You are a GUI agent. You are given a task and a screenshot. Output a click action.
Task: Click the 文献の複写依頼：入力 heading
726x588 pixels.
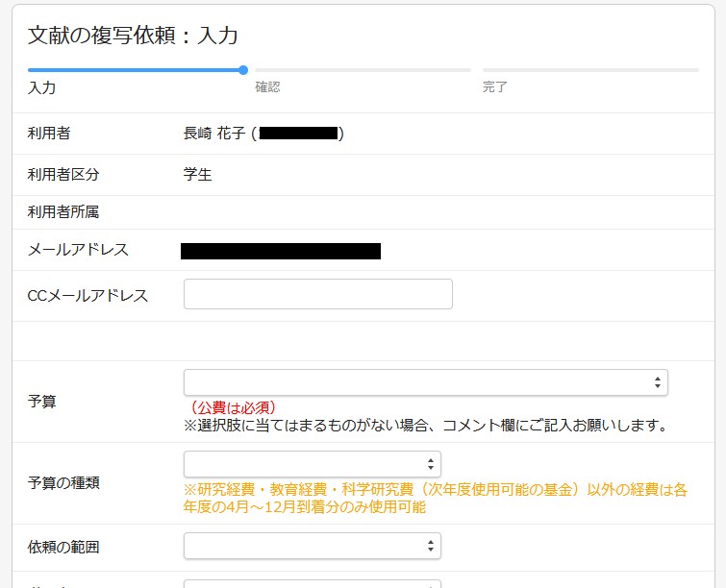133,36
